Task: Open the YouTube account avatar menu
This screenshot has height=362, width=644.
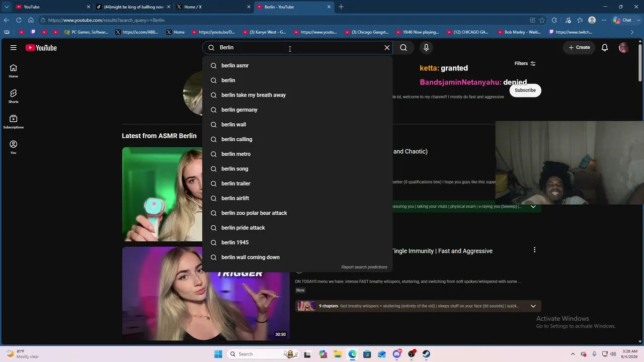Action: [623, 48]
